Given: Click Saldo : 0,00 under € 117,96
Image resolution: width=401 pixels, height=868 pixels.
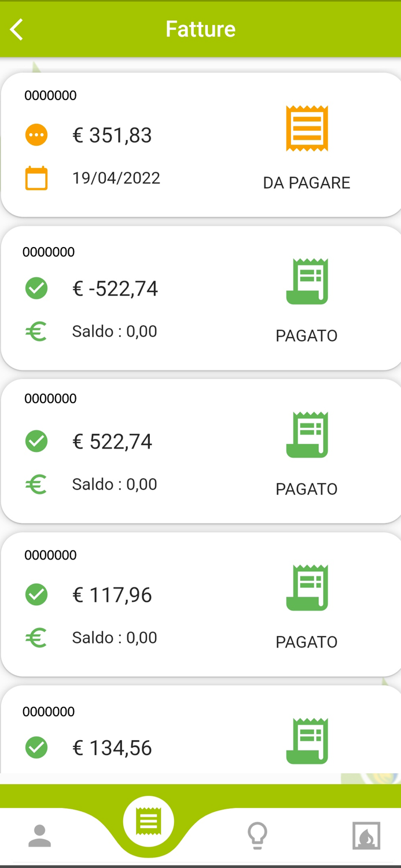Looking at the screenshot, I should point(115,638).
